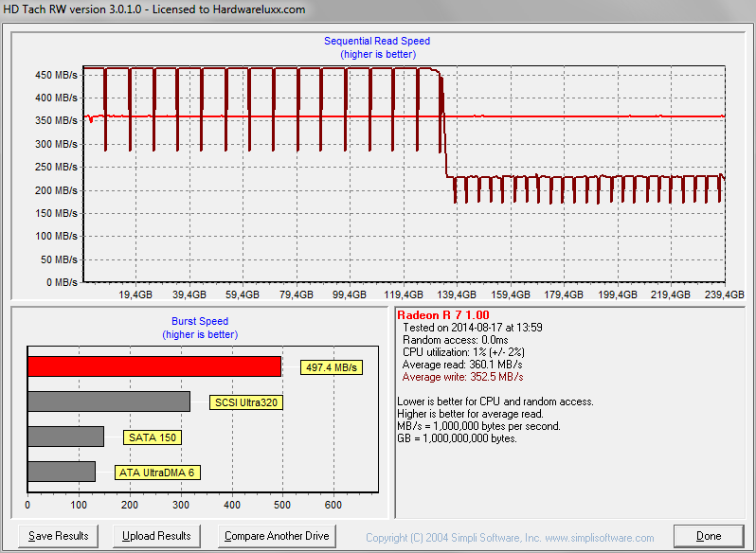Click the Save Results button
Viewport: 756px width, 553px height.
tap(59, 536)
